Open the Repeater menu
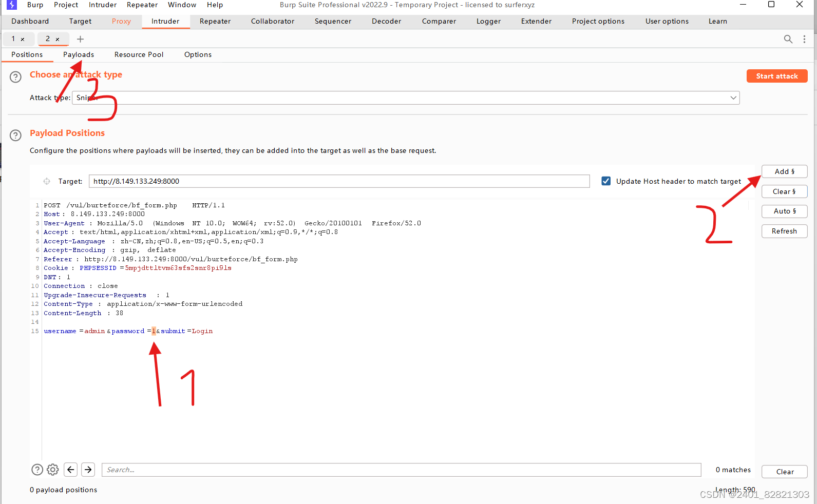The height and width of the screenshot is (504, 817). 142,5
